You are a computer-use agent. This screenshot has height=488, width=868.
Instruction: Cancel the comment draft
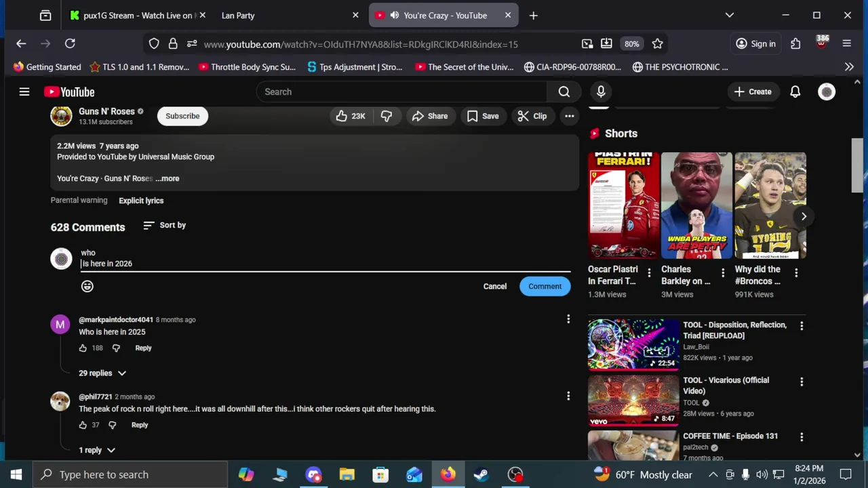[495, 286]
